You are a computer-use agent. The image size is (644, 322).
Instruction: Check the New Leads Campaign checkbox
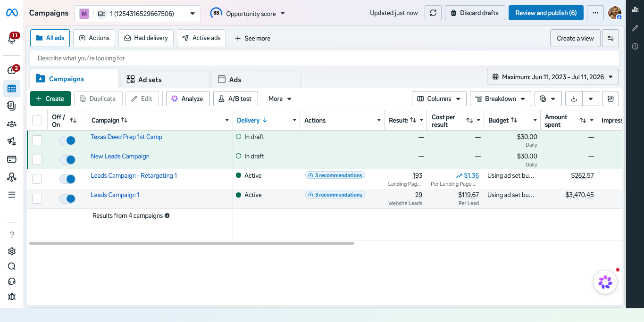37,159
